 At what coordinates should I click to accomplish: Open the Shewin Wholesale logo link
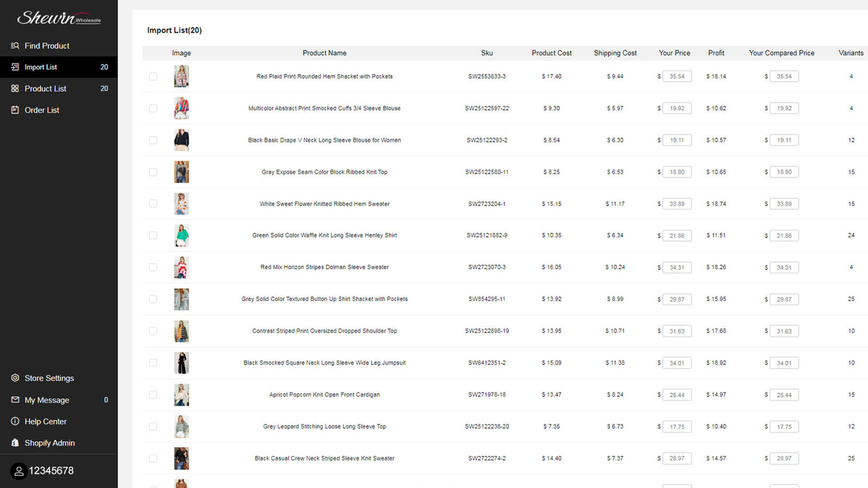pyautogui.click(x=59, y=18)
